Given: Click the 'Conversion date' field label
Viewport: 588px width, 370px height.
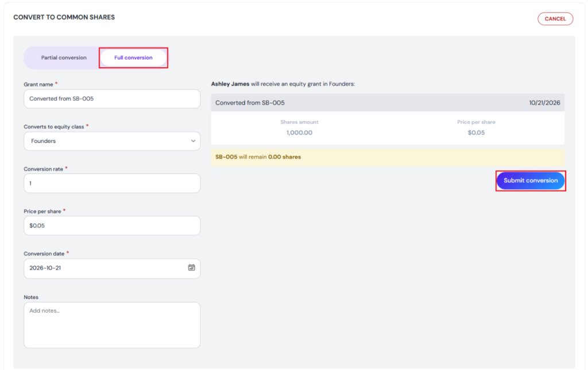Looking at the screenshot, I should pyautogui.click(x=44, y=254).
